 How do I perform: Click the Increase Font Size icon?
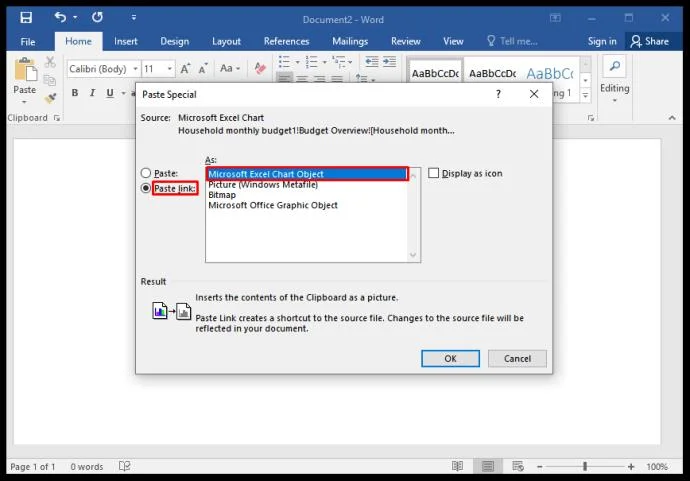pos(185,69)
